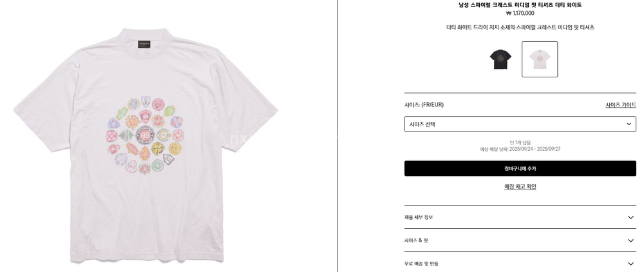Open the 사이즈 가이드 size guide link
The height and width of the screenshot is (272, 644).
click(x=621, y=105)
